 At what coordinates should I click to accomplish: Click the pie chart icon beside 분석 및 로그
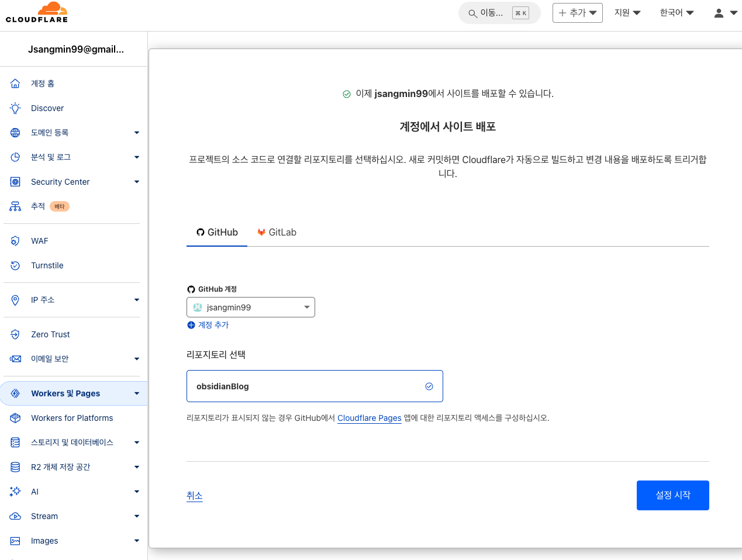pos(15,157)
